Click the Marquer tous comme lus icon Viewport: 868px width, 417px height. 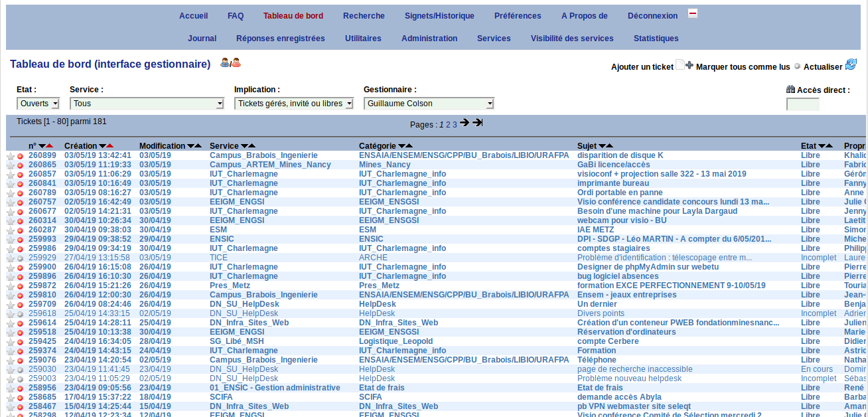click(x=797, y=66)
